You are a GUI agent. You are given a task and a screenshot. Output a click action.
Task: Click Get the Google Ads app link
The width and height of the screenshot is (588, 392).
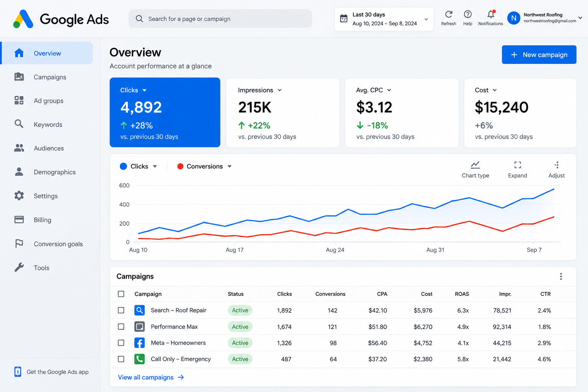point(57,372)
